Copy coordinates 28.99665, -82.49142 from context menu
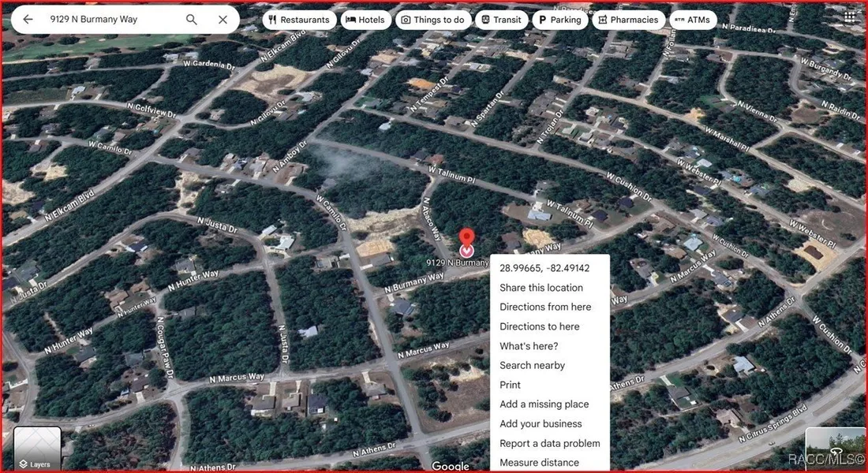The width and height of the screenshot is (868, 473). 544,268
